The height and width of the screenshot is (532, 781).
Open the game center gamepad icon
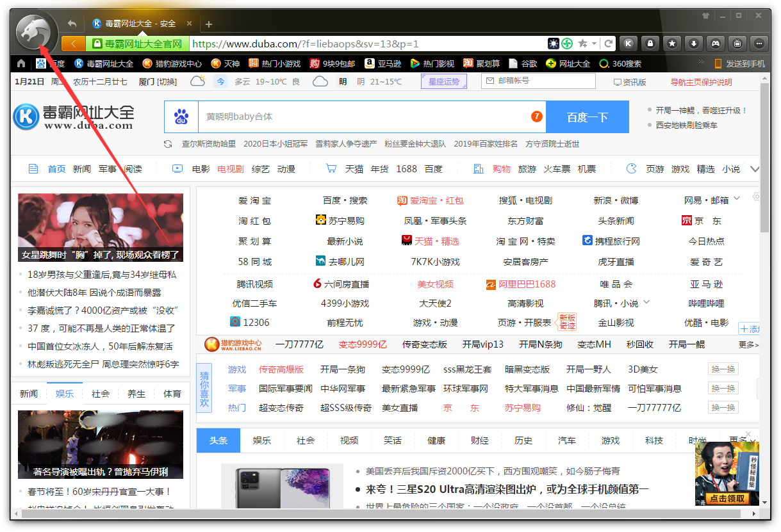click(715, 44)
